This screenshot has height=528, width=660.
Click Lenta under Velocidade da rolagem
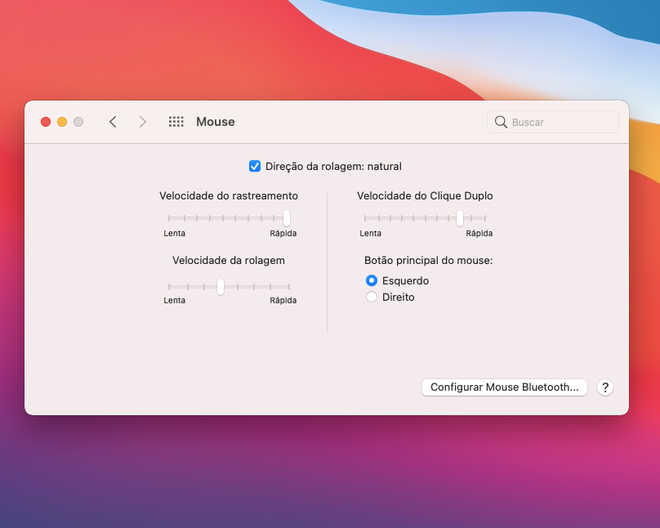tap(174, 300)
